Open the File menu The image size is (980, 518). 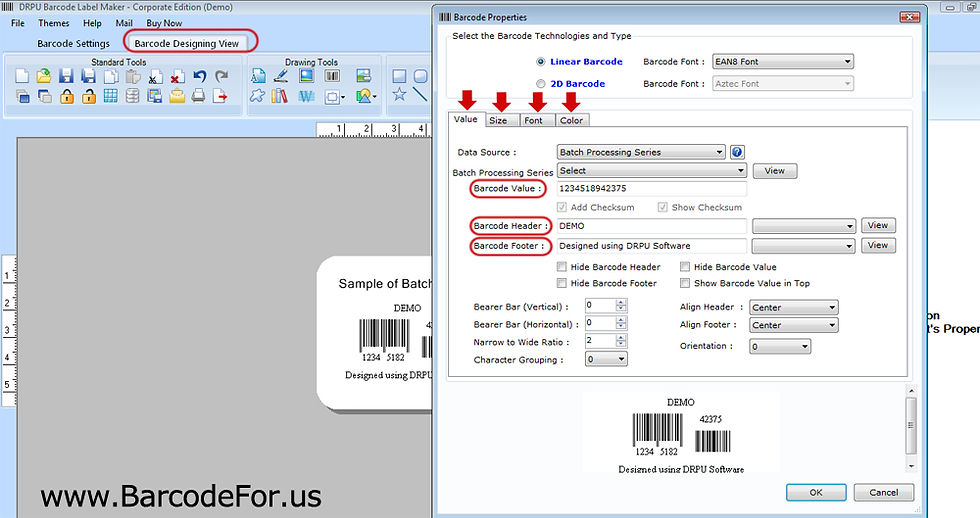[18, 23]
